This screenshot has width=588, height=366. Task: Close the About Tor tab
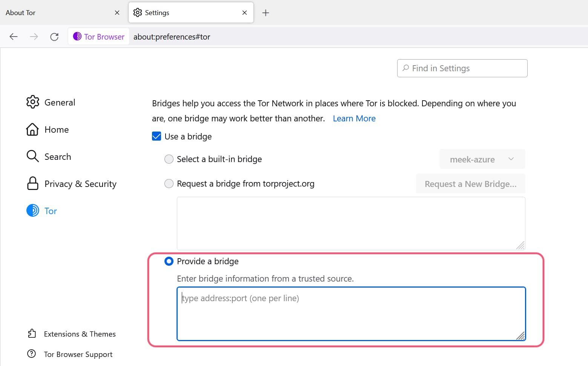[x=117, y=13]
